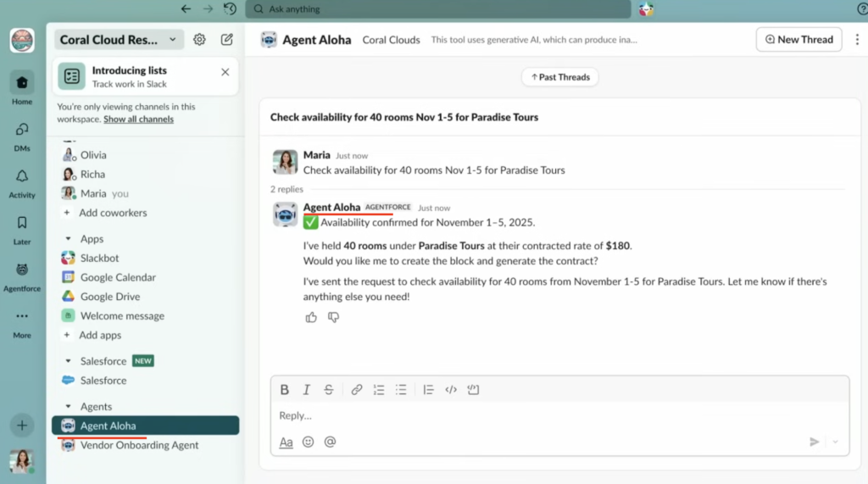Open workspace settings gear icon
Screen dimensions: 868x484
199,39
